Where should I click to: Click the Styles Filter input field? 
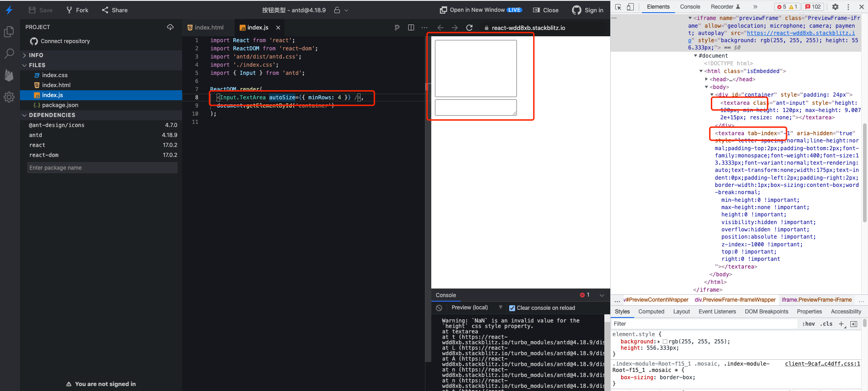(704, 324)
